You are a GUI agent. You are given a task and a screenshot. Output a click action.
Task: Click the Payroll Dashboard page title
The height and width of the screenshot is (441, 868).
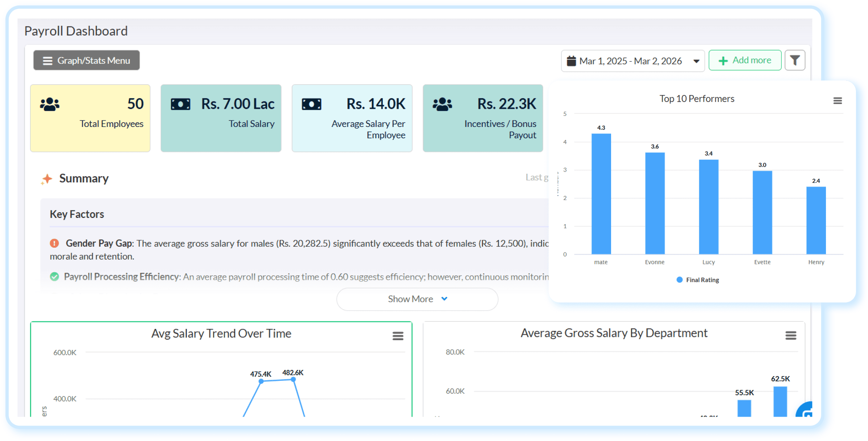click(x=76, y=31)
